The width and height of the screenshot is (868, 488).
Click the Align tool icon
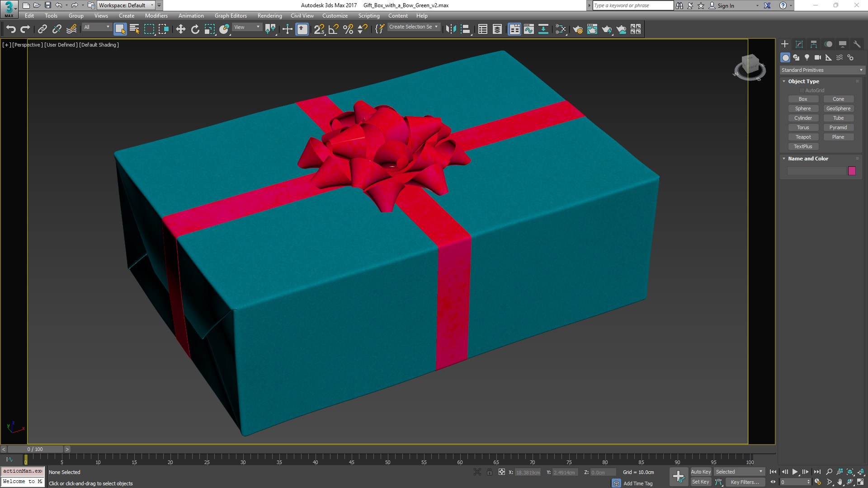[466, 29]
